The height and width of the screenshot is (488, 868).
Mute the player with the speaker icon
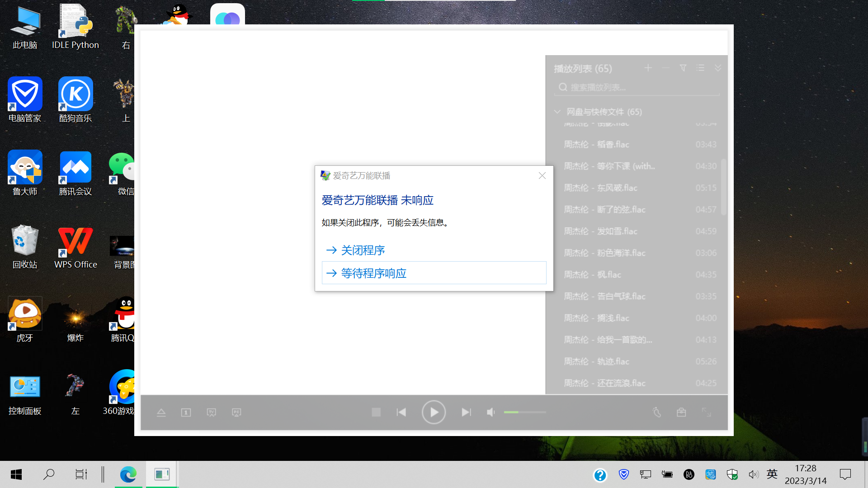[491, 412]
